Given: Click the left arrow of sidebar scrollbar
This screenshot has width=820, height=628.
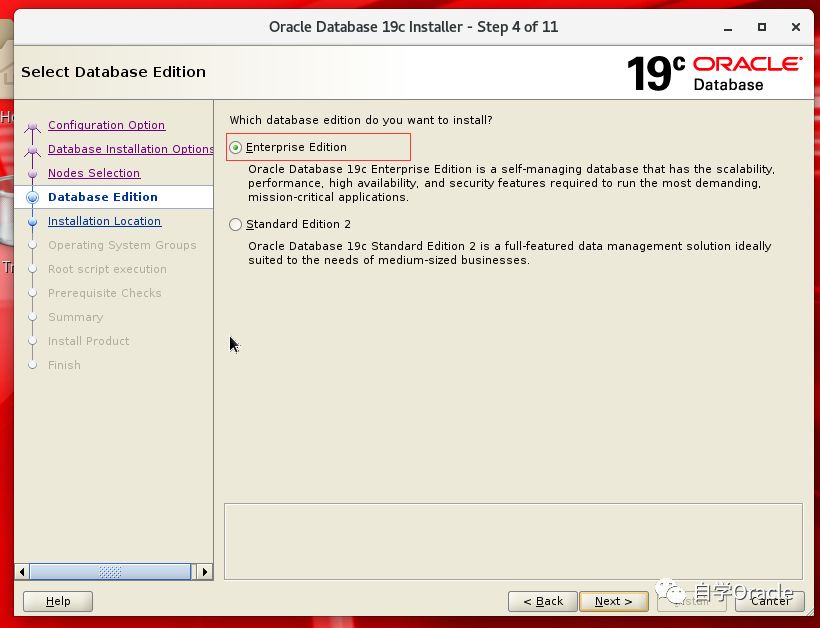Looking at the screenshot, I should coord(22,572).
